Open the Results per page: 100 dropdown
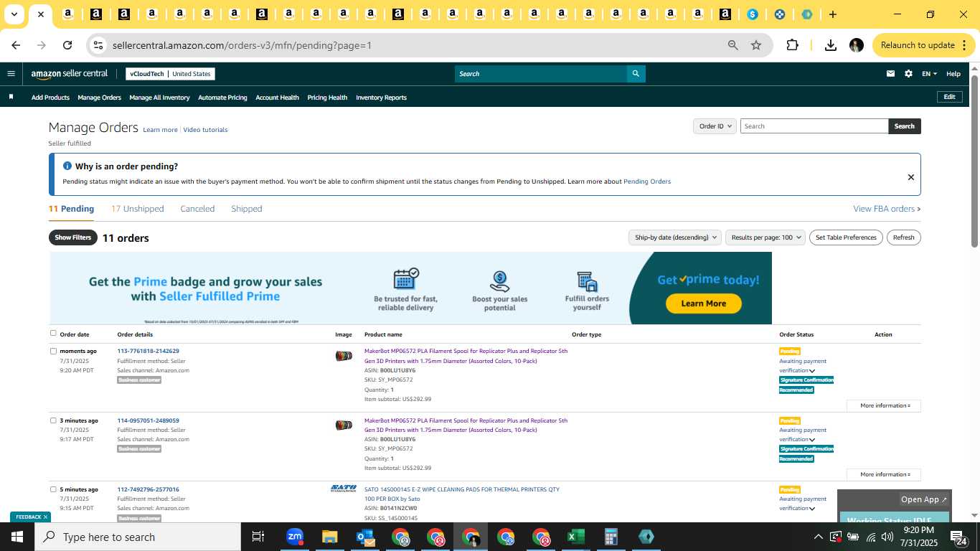The width and height of the screenshot is (980, 551). [x=765, y=237]
